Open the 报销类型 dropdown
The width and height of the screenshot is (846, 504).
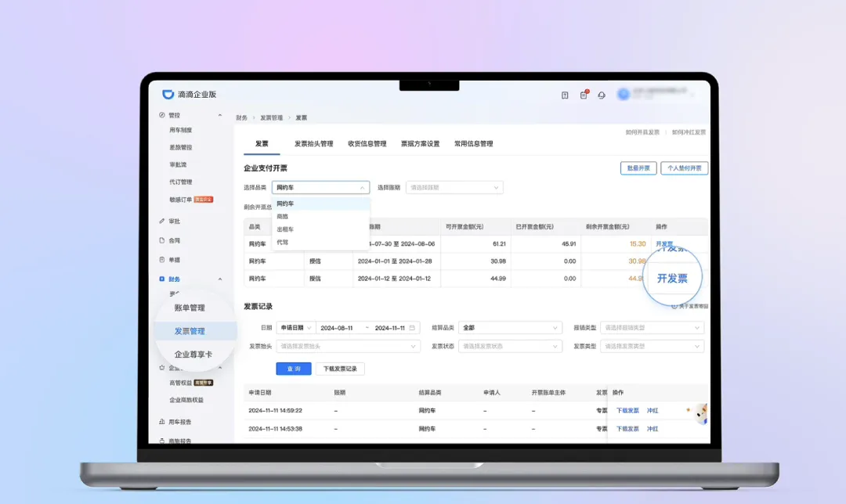(x=652, y=328)
